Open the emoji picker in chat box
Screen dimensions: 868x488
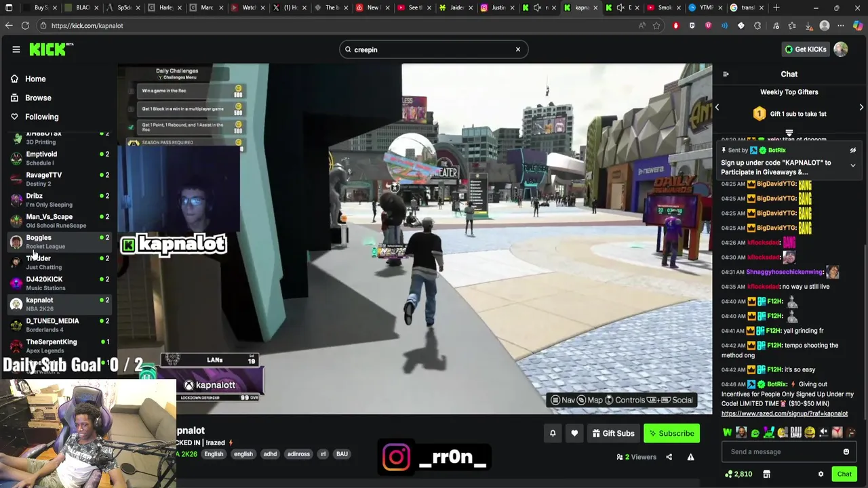coord(846,451)
